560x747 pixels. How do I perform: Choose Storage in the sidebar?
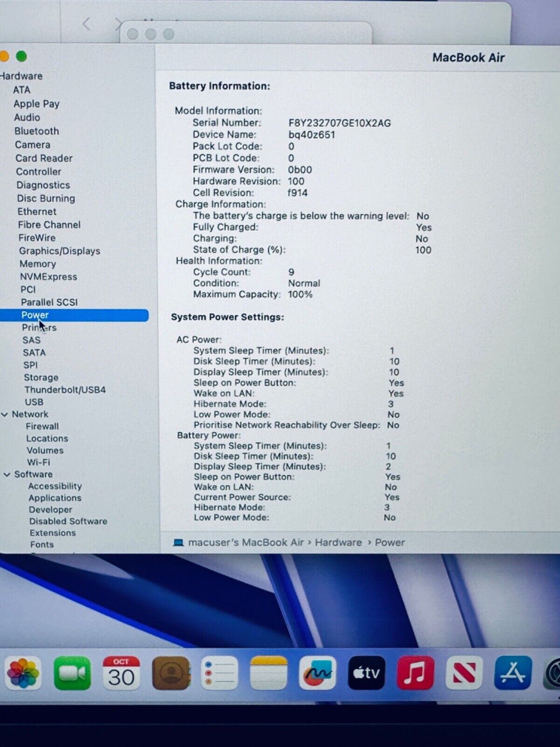click(41, 377)
